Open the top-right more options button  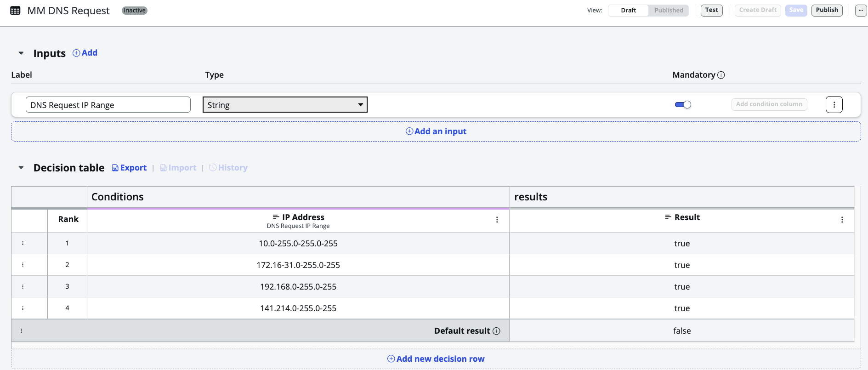point(860,10)
